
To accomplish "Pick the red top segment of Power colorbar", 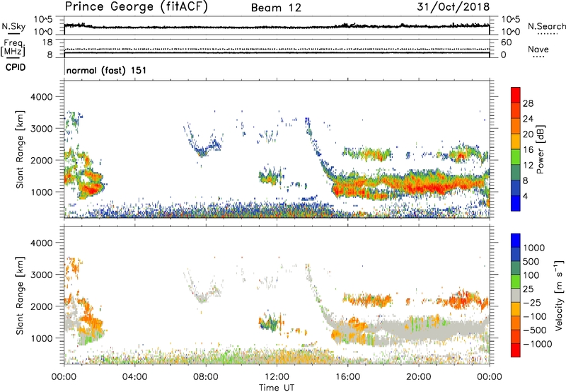I will tap(516, 95).
